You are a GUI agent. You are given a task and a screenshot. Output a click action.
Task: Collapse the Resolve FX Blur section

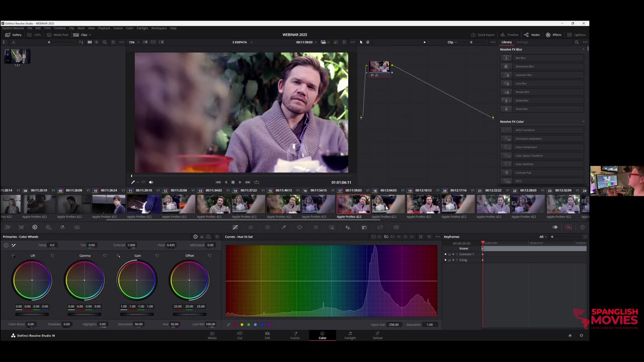[584, 49]
